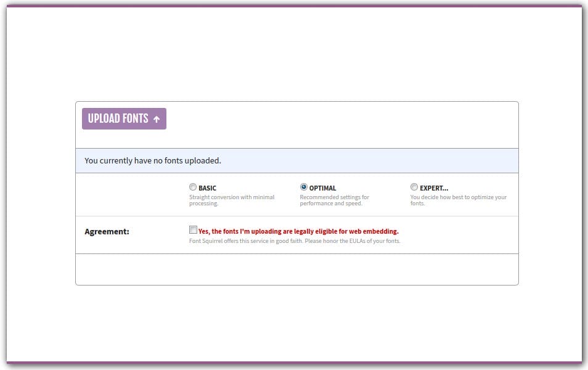Select the Optimal radio button
Viewport: 588px width, 370px height.
(304, 187)
